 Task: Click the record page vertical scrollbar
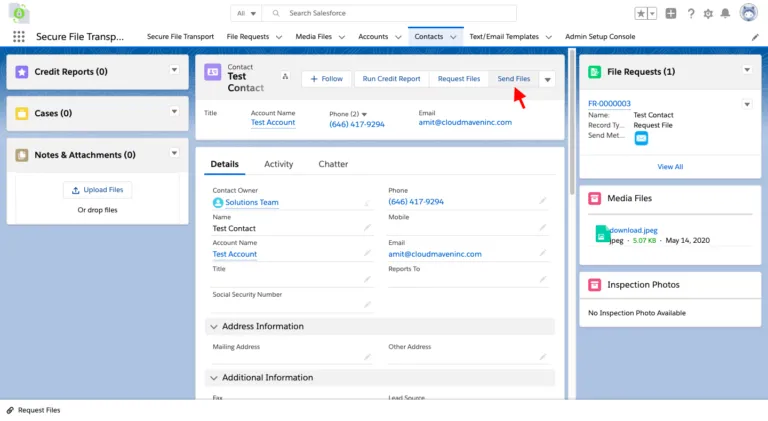click(x=572, y=121)
